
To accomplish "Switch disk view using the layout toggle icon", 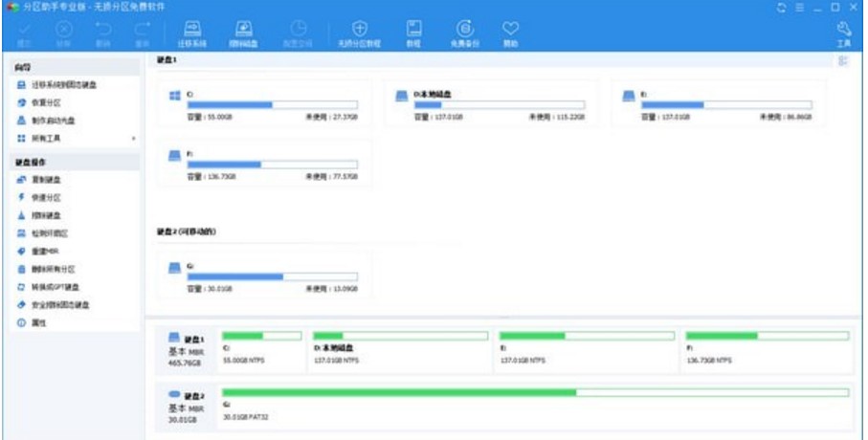I will click(843, 61).
